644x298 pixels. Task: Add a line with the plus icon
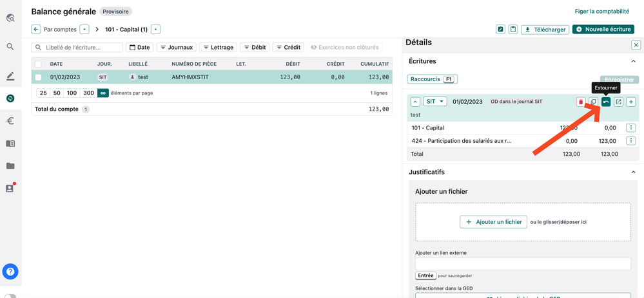point(631,102)
